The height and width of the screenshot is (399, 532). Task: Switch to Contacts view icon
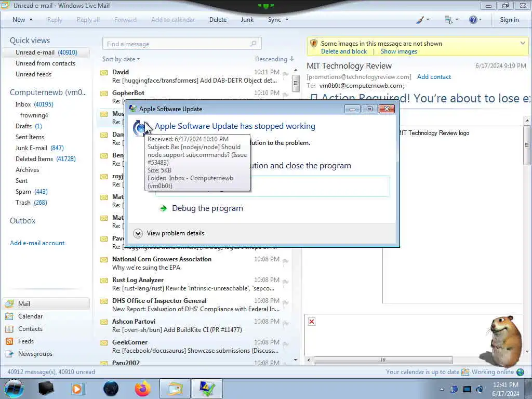coord(9,329)
